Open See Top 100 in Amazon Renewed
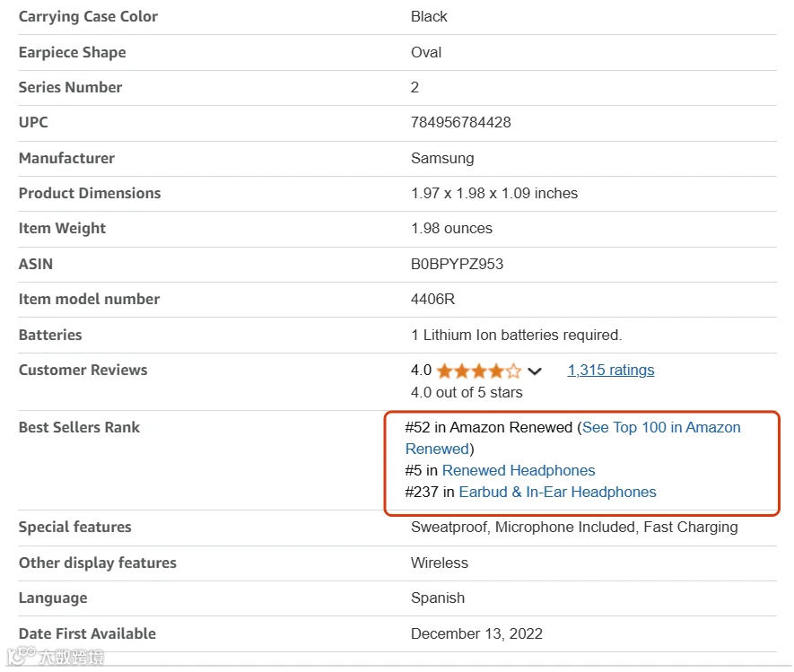 coord(573,438)
